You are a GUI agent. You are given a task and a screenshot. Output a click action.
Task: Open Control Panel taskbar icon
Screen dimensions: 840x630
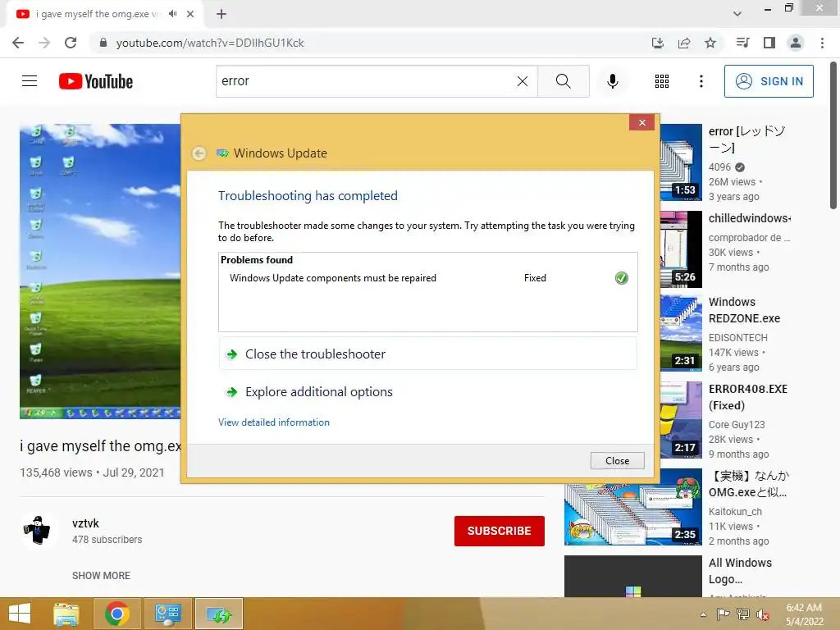[x=167, y=614]
